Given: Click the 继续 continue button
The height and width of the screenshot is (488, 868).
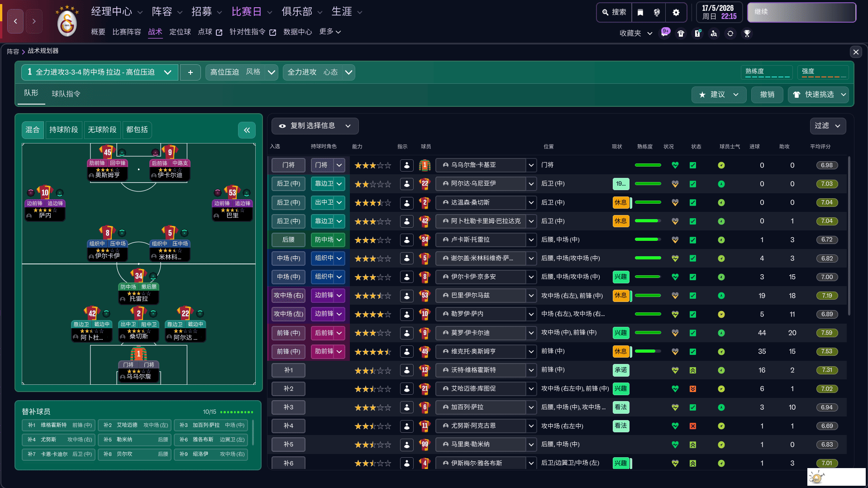Looking at the screenshot, I should point(801,12).
